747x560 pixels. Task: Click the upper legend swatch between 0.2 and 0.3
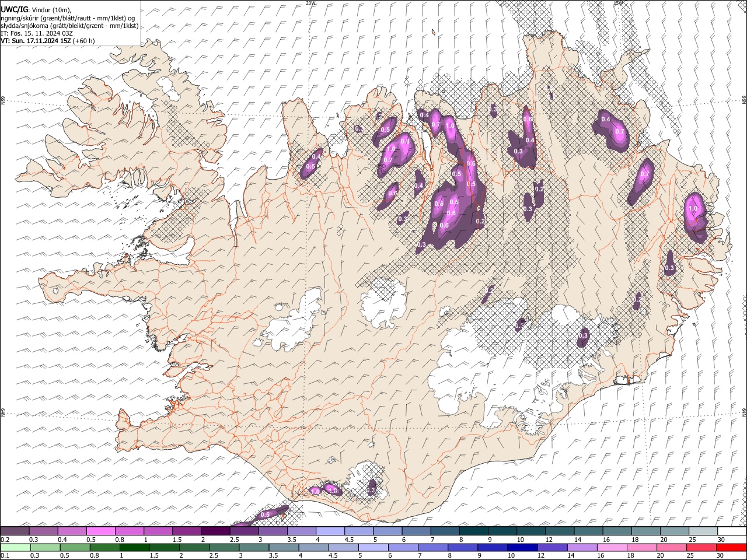[x=15, y=531]
